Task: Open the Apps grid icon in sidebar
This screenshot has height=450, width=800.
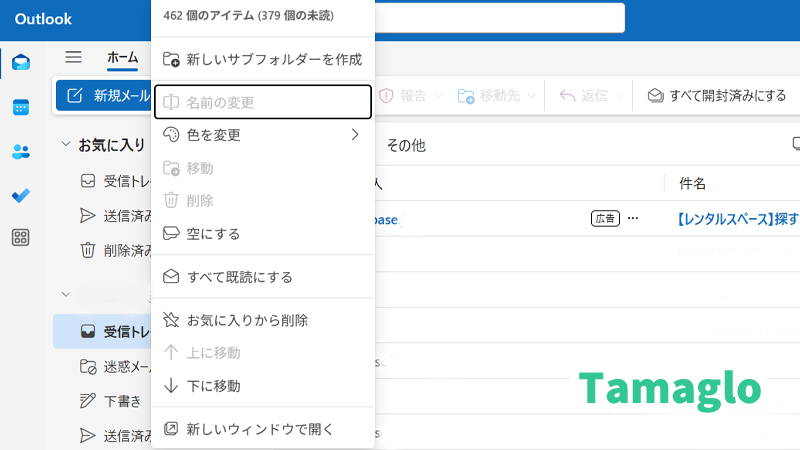Action: coord(21,238)
